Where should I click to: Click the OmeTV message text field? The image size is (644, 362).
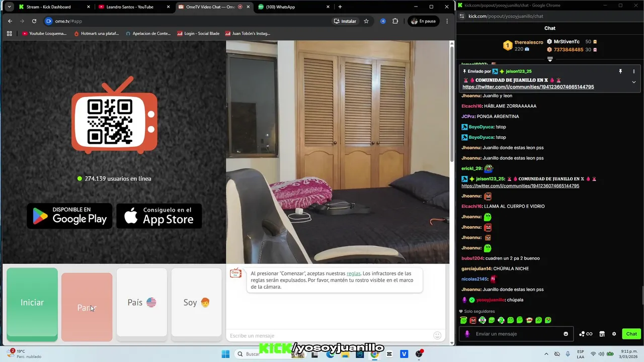coord(330,335)
